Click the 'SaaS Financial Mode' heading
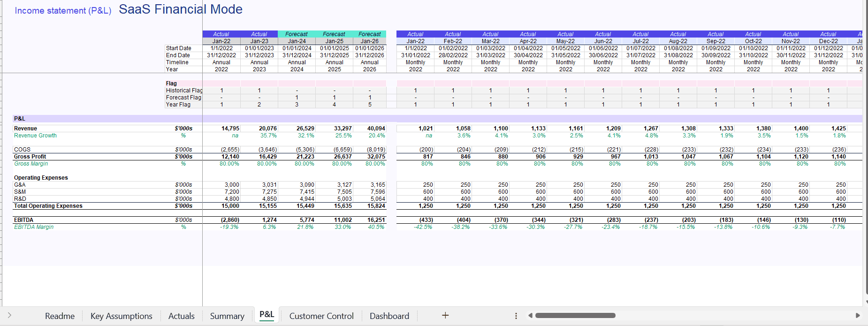The height and width of the screenshot is (326, 868). coord(181,9)
